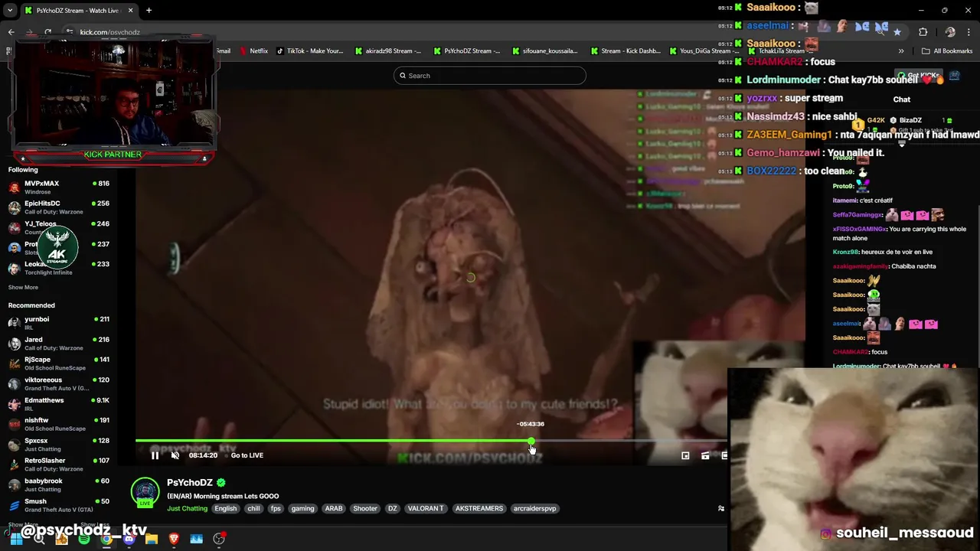Viewport: 980px width, 551px height.
Task: Click Spxcsx channel avatar
Action: coord(15,445)
